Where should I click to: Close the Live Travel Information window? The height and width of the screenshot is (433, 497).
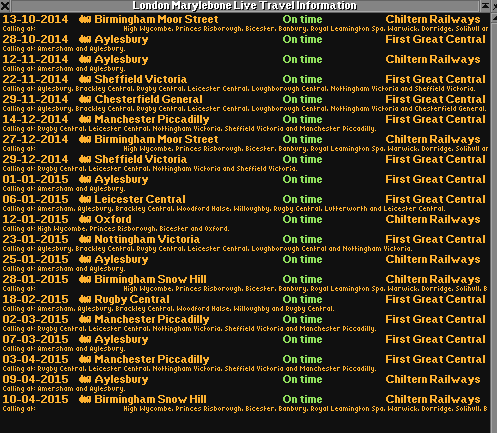click(x=5, y=6)
